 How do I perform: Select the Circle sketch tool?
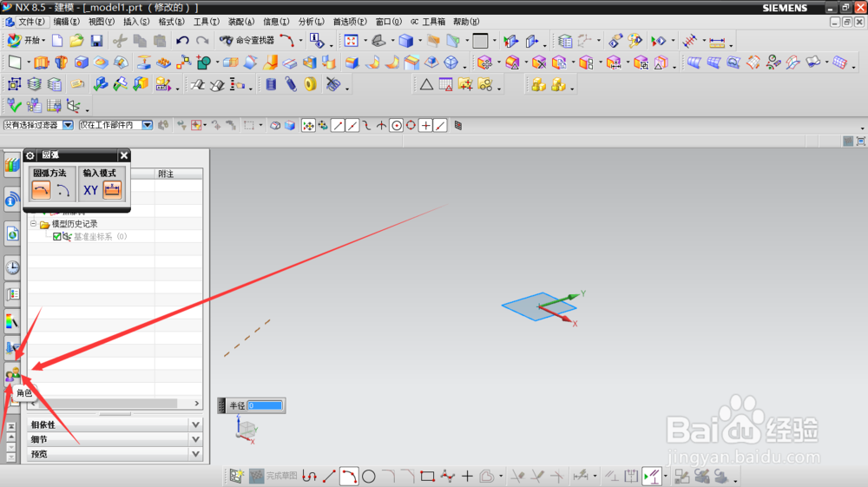369,476
